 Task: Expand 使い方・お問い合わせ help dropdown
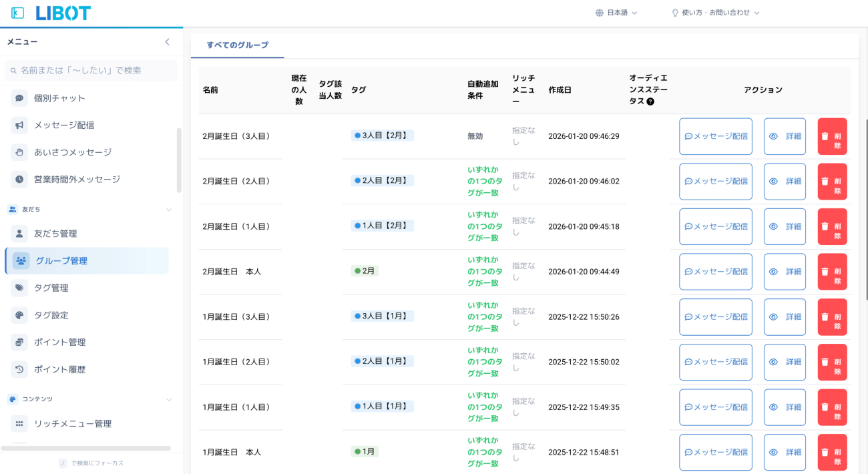click(716, 13)
